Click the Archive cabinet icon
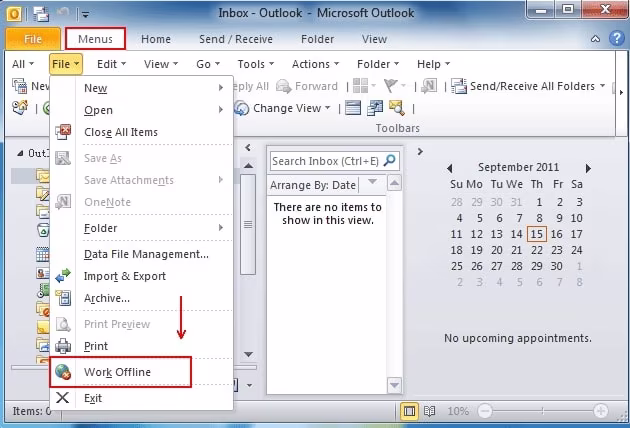The height and width of the screenshot is (428, 630). point(63,298)
